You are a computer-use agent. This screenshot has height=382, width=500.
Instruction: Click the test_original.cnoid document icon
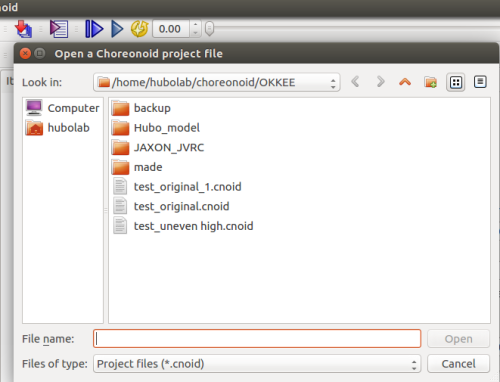120,206
